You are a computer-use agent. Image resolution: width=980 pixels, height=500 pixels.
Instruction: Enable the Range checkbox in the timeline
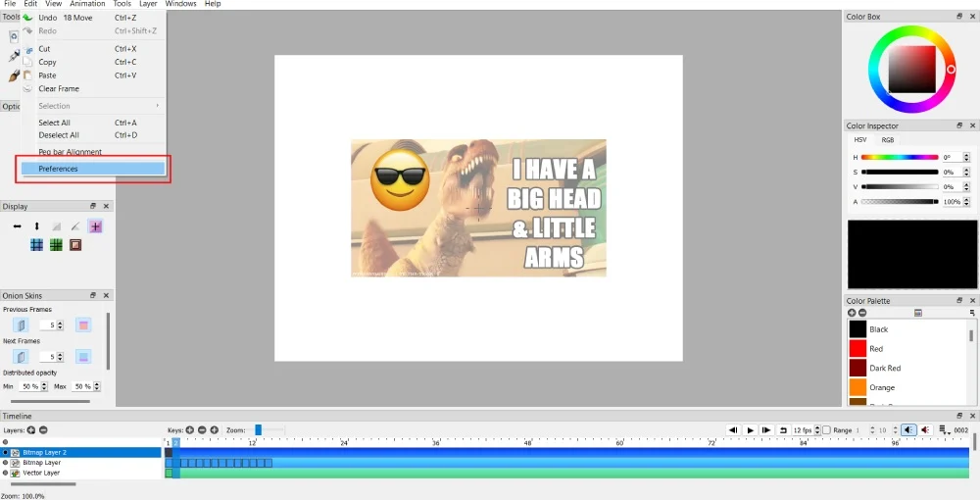click(x=826, y=430)
